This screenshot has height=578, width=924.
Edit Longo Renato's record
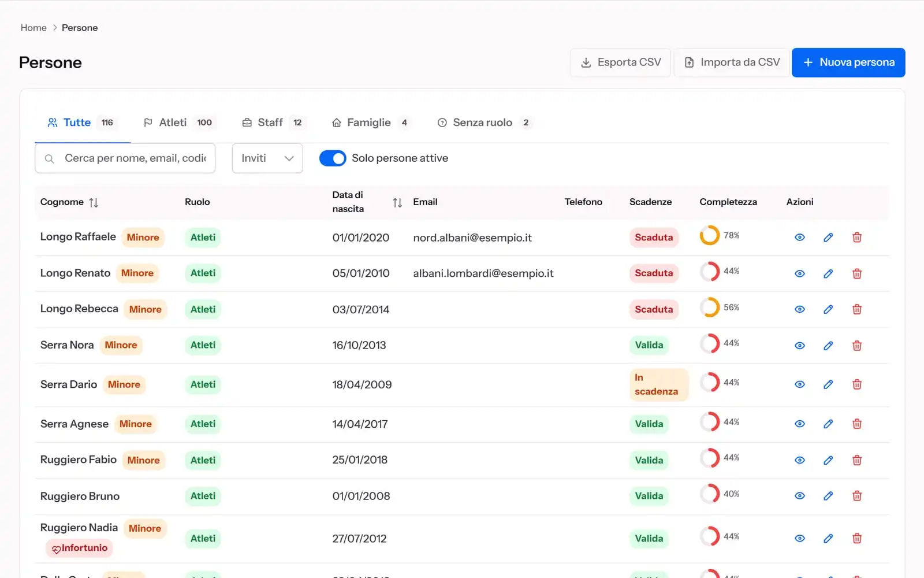tap(828, 273)
